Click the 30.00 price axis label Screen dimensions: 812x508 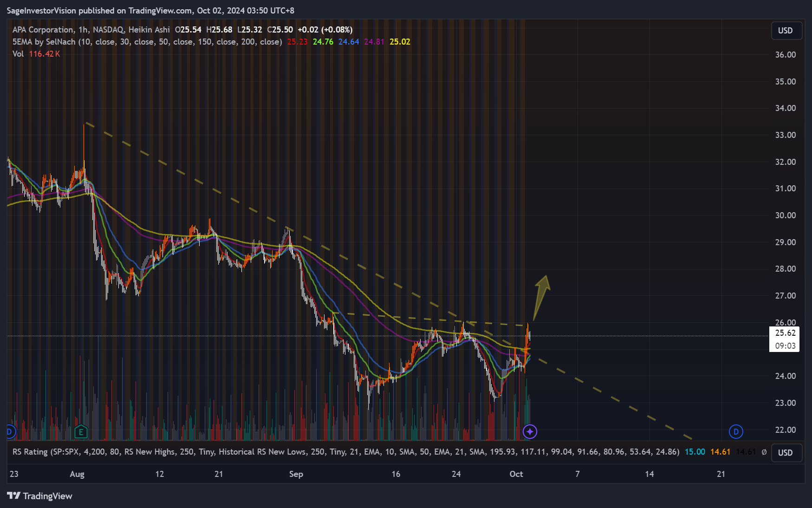tap(786, 215)
